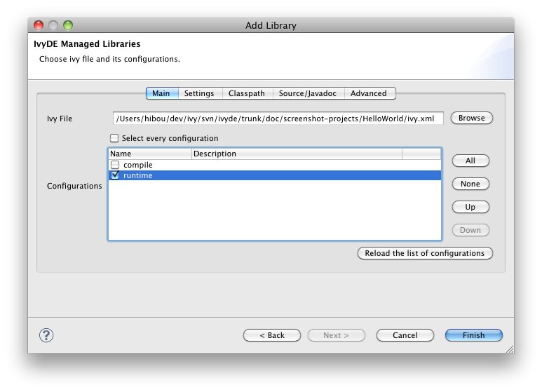
Task: Go to the Source/Javadoc tab
Action: click(308, 93)
